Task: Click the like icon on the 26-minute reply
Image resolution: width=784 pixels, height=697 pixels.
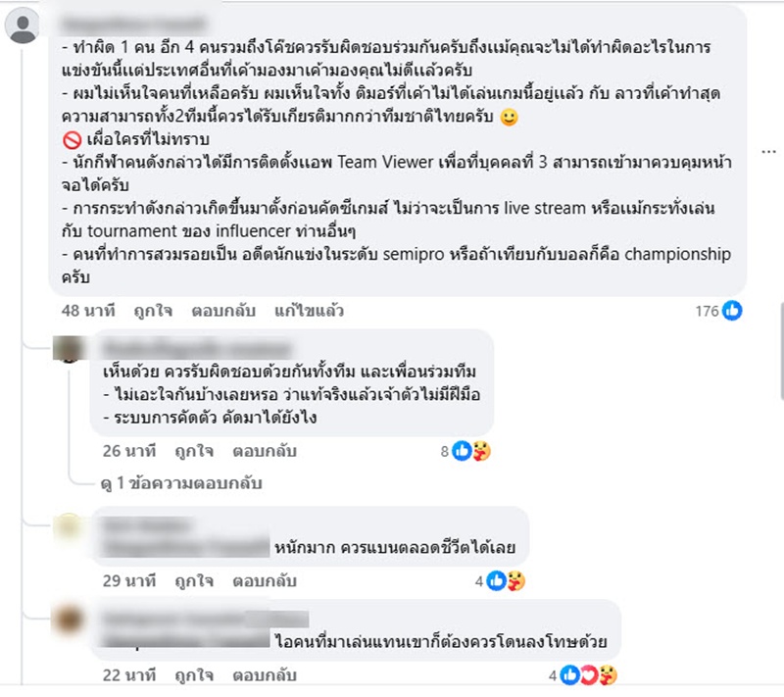Action: (x=462, y=451)
